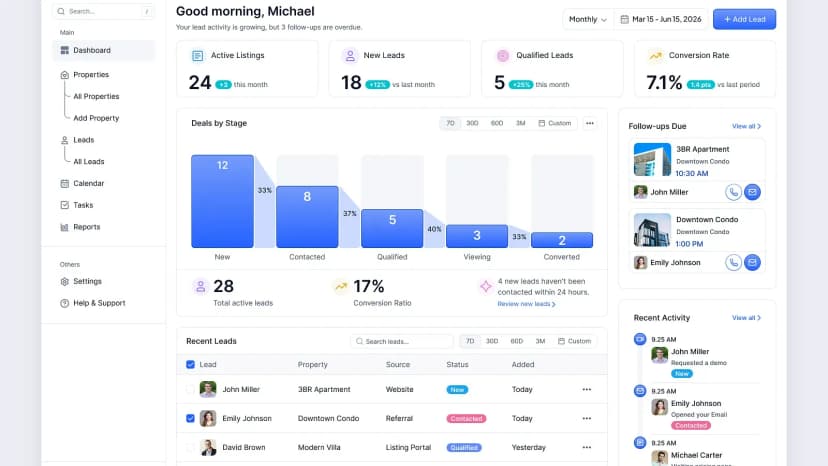Open Settings gear in sidebar
The image size is (828, 466).
pyautogui.click(x=64, y=282)
